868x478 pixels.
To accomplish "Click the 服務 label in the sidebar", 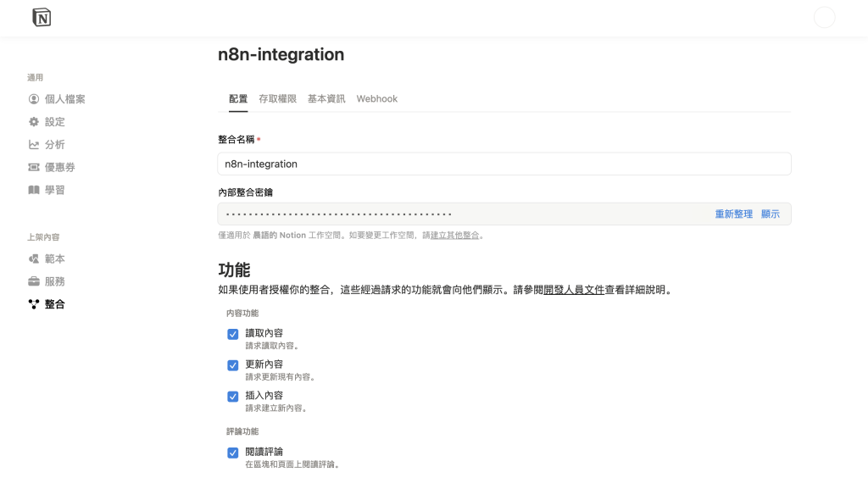I will click(55, 281).
